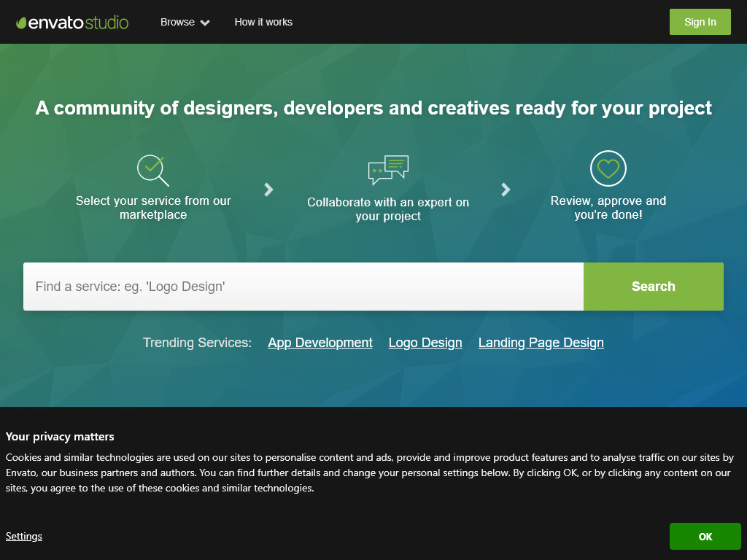Open the How it works page
Screen dimensions: 747x560
tap(263, 22)
